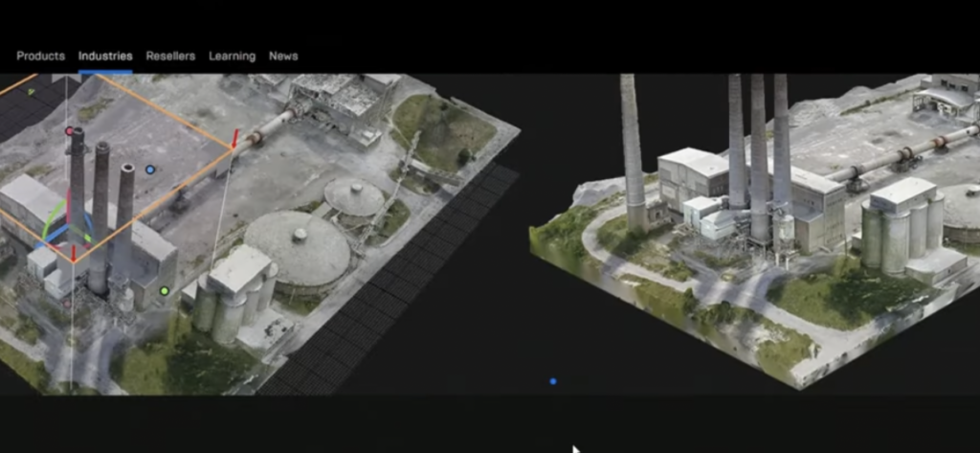
Task: Select the green control point beside the building
Action: coord(165,291)
